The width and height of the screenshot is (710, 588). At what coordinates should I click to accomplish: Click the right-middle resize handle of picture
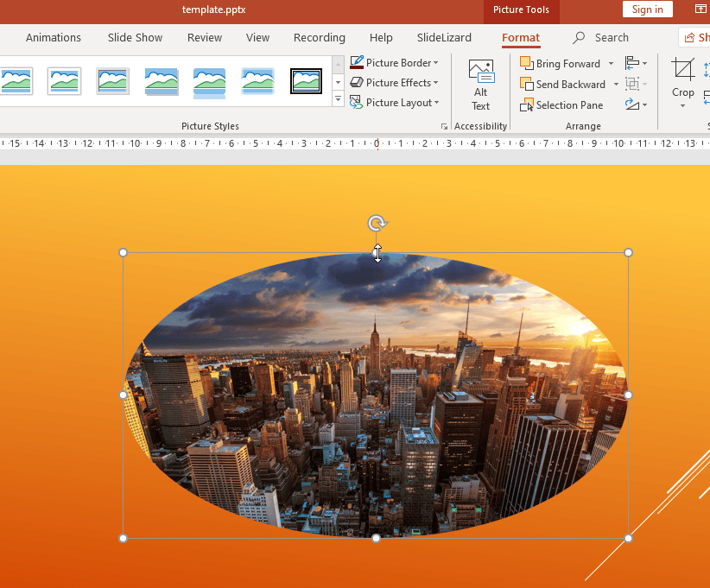tap(628, 395)
